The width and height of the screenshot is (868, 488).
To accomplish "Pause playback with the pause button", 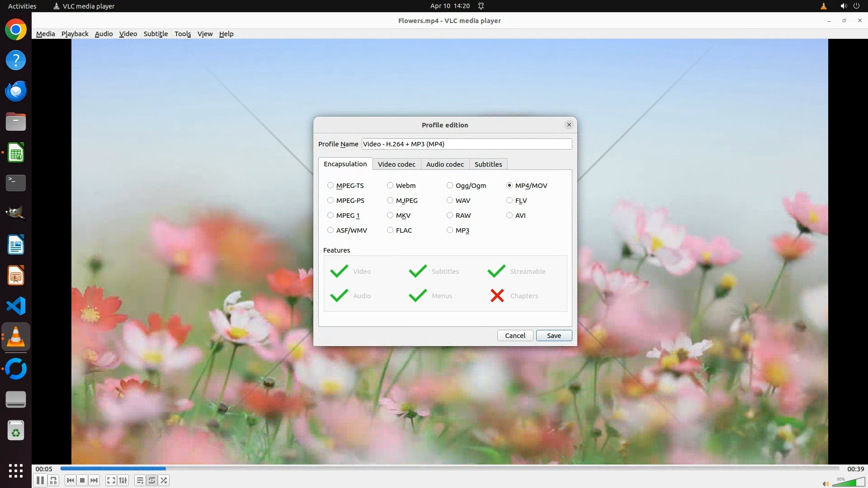I will tap(40, 480).
